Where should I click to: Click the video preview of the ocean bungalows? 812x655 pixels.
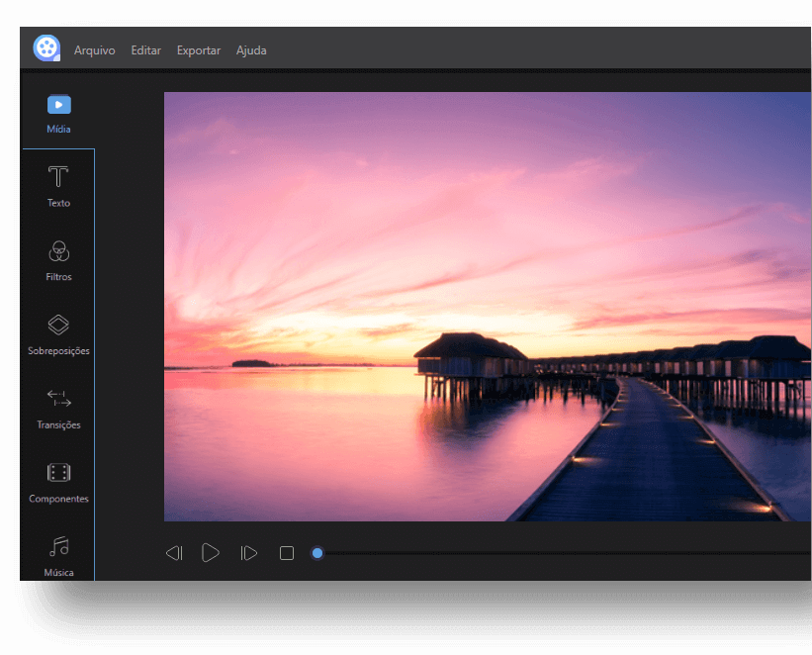coord(487,305)
